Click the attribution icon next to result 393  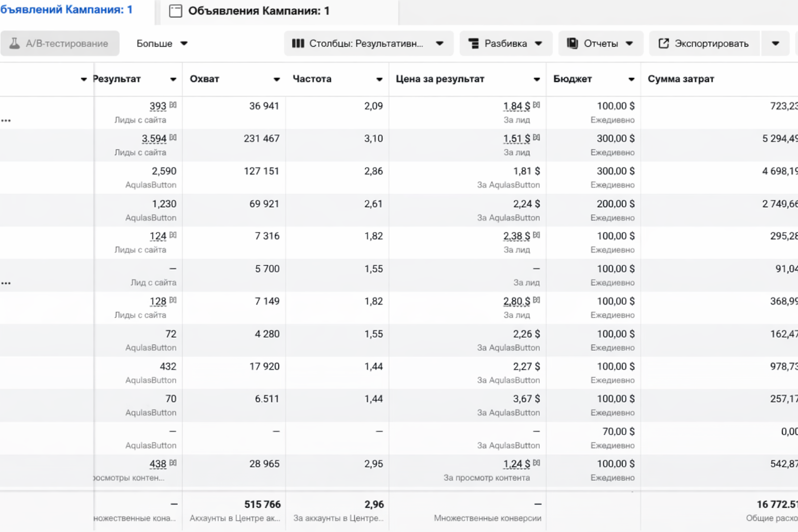pyautogui.click(x=173, y=105)
